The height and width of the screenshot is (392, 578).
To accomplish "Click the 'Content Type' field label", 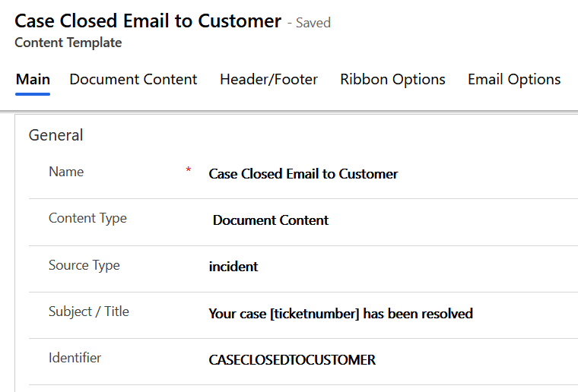I will click(x=87, y=218).
